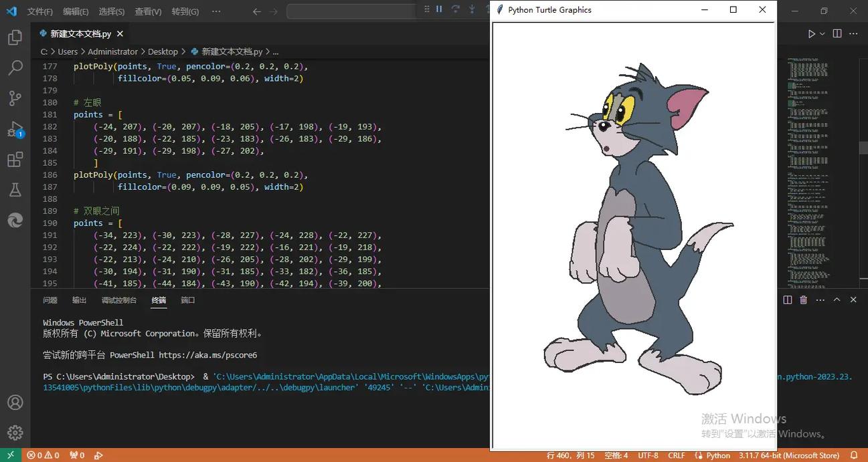Open Run and Debug view
Screen dimensions: 868x462
click(15, 129)
